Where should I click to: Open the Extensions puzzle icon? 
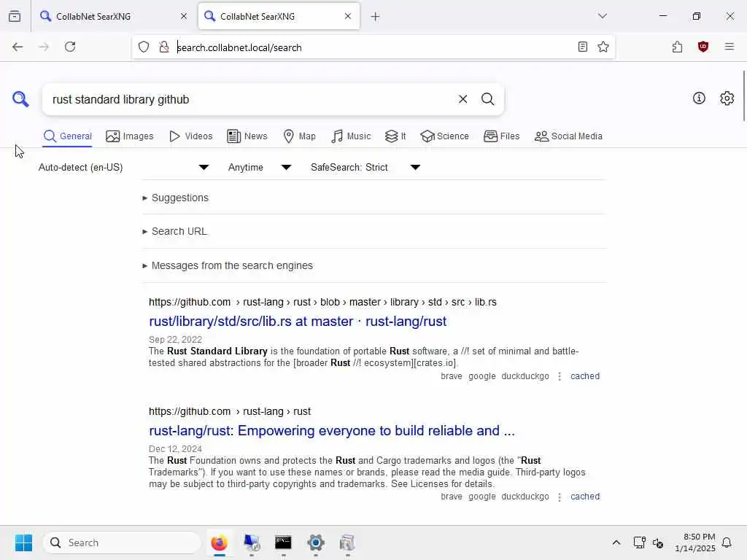tap(677, 47)
